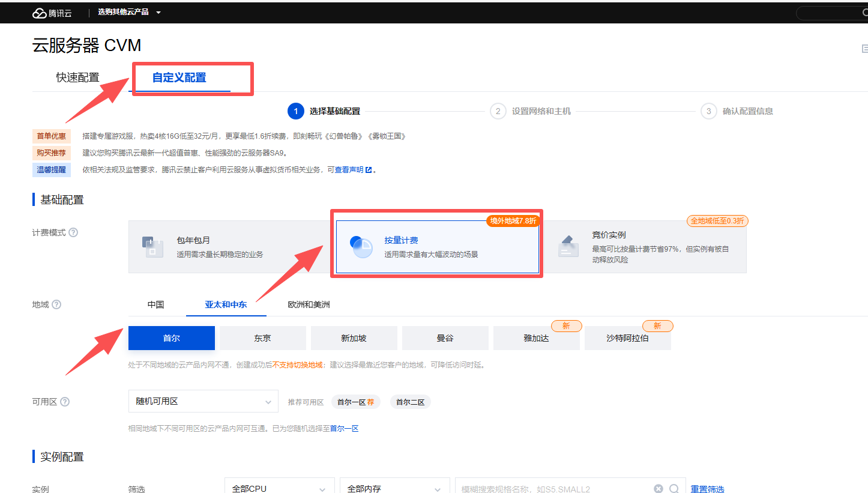
Task: Click the 全地域低至0.3折 badge
Action: point(717,221)
